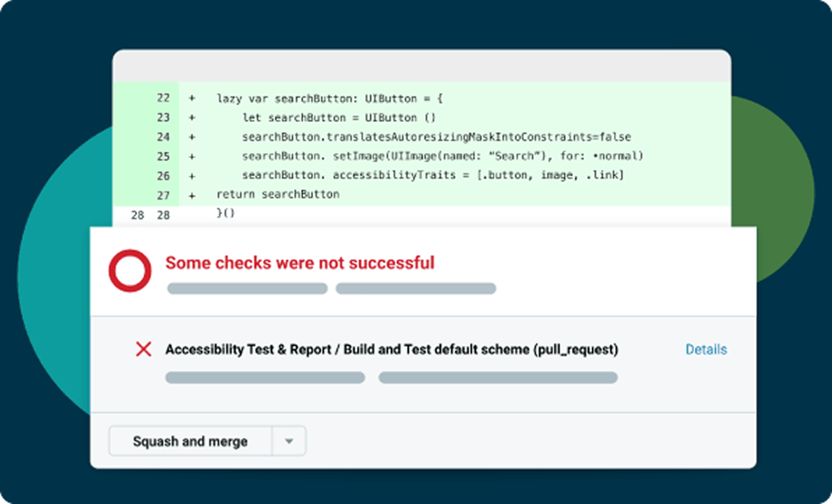This screenshot has height=504, width=832.
Task: Click the red circle failed-status icon
Action: pos(130,270)
